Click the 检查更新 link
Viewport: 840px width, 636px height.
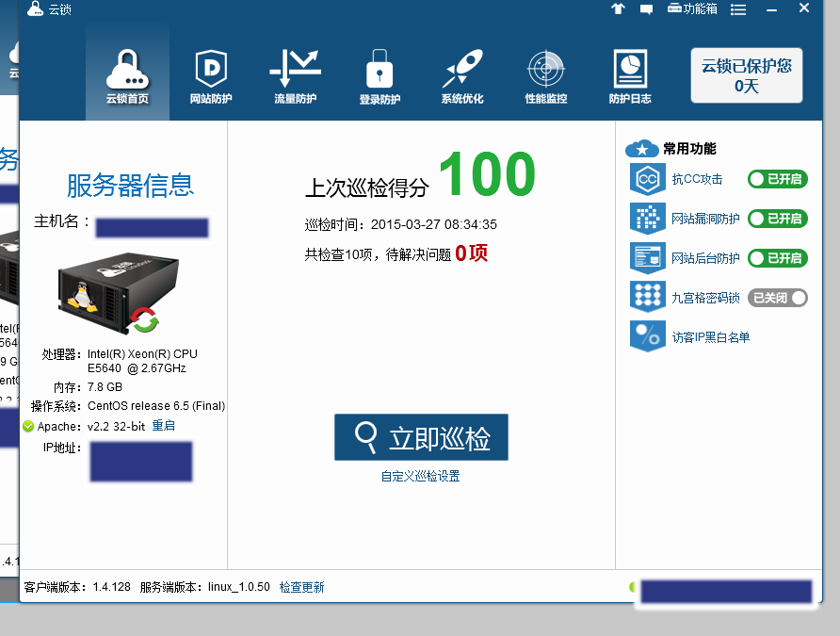point(301,587)
